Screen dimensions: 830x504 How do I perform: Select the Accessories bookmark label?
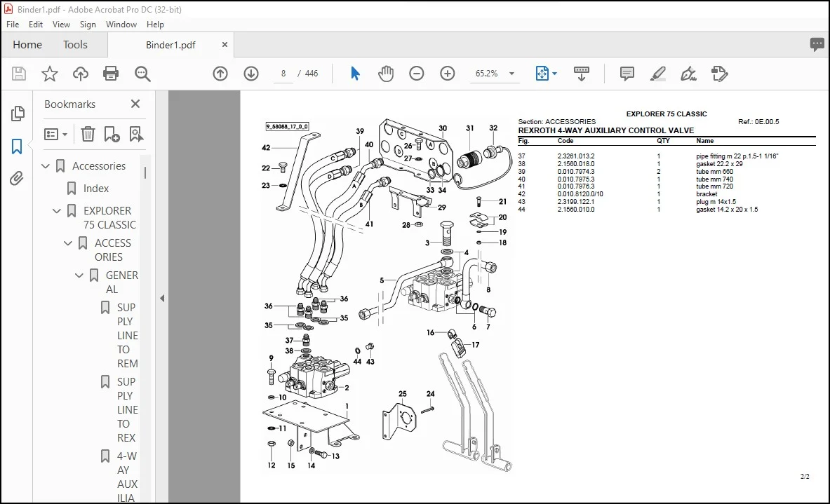pos(99,166)
